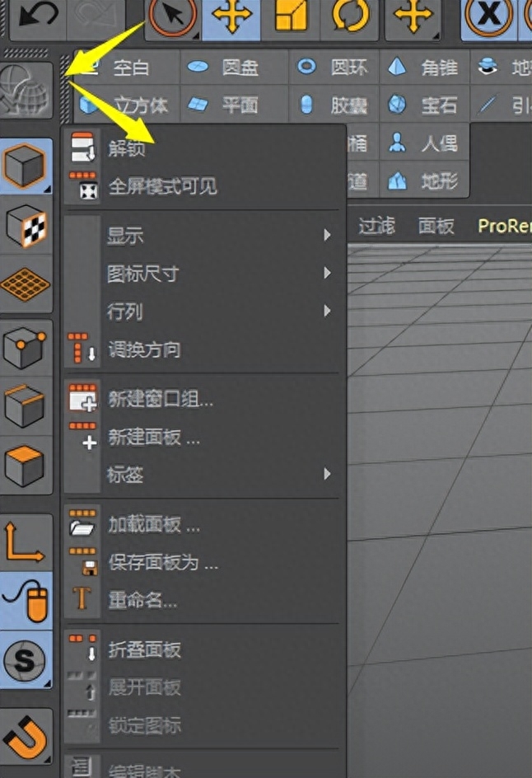Add a 立方体 cube primitive

[127, 105]
